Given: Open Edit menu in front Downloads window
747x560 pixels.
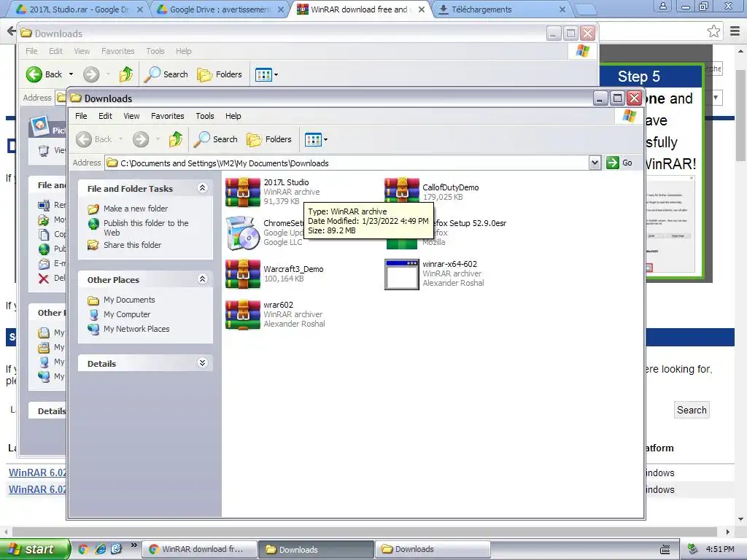Looking at the screenshot, I should pos(105,116).
